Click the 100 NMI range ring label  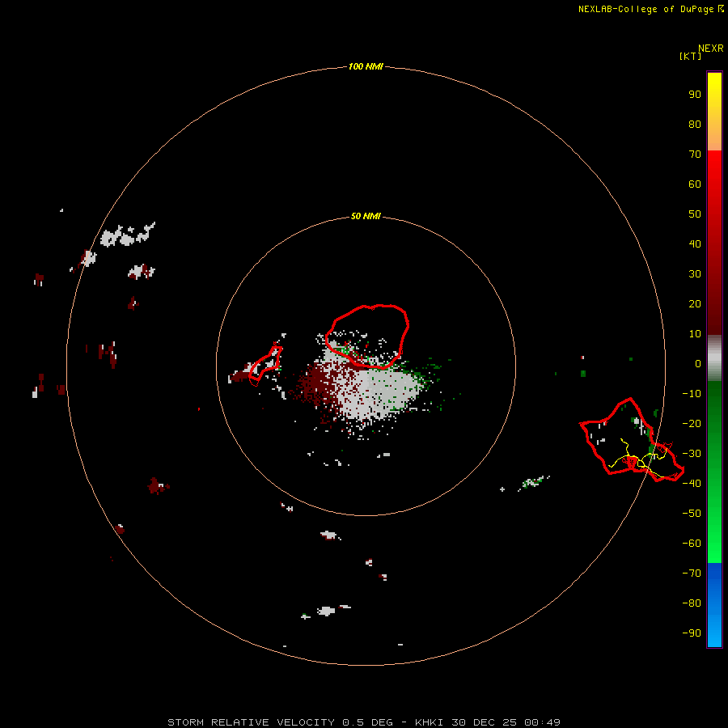366,66
